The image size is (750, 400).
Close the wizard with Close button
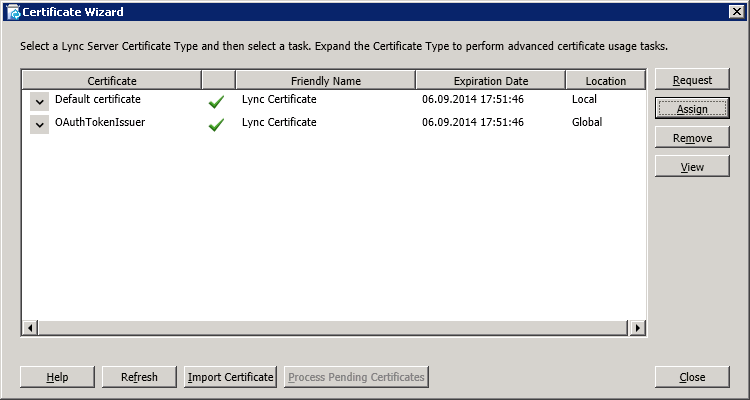692,377
